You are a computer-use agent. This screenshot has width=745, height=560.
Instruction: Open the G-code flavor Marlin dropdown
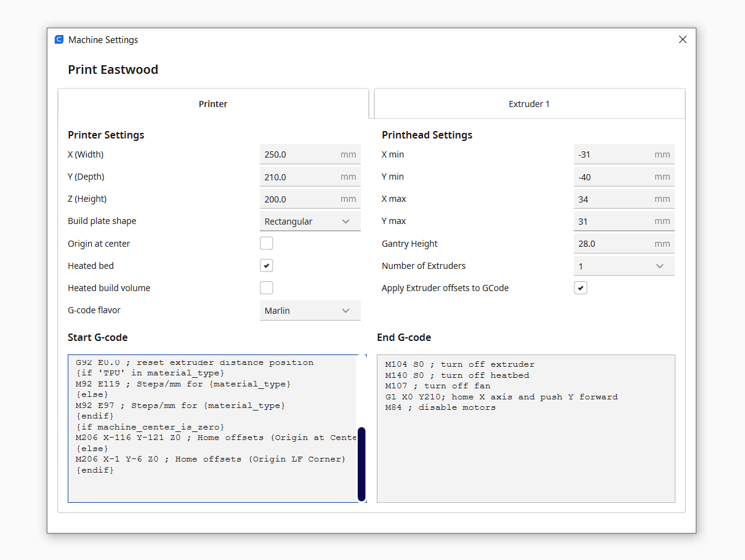(310, 310)
